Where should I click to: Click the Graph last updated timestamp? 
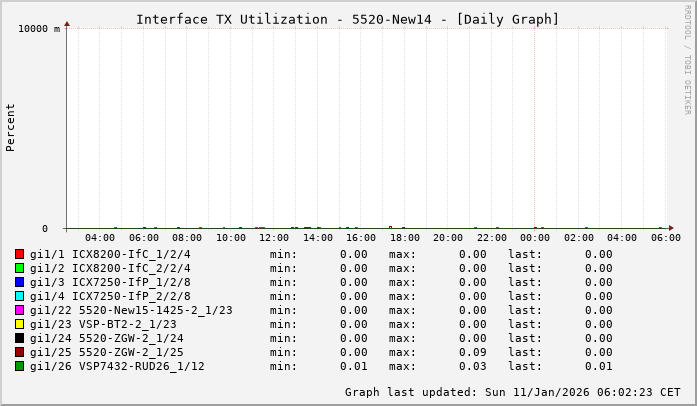(512, 392)
